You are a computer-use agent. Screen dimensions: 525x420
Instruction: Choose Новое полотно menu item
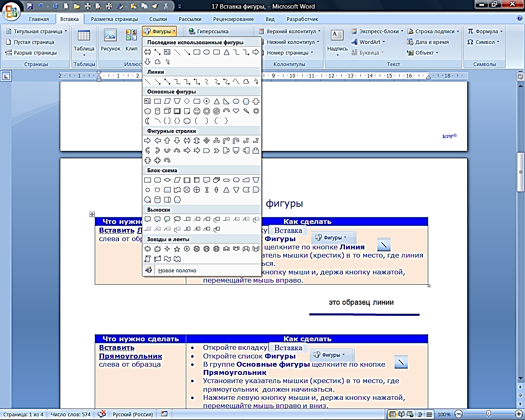[x=202, y=270]
